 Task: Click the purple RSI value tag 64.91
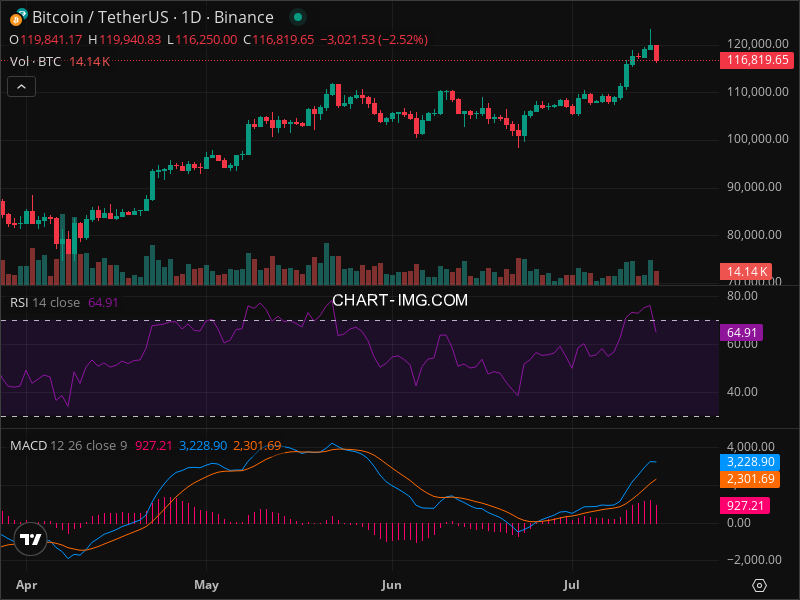coord(741,333)
